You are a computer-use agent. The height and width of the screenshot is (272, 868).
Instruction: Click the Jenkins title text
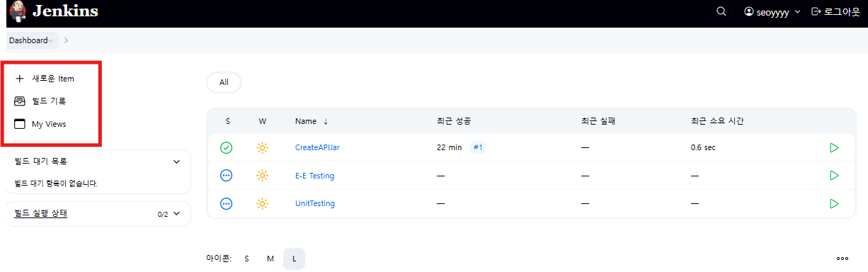pos(65,11)
